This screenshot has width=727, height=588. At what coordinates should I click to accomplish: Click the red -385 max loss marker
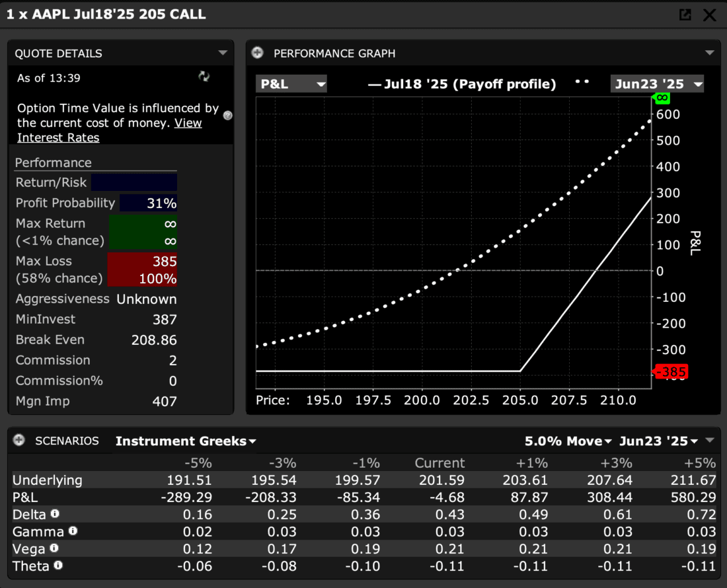(670, 371)
